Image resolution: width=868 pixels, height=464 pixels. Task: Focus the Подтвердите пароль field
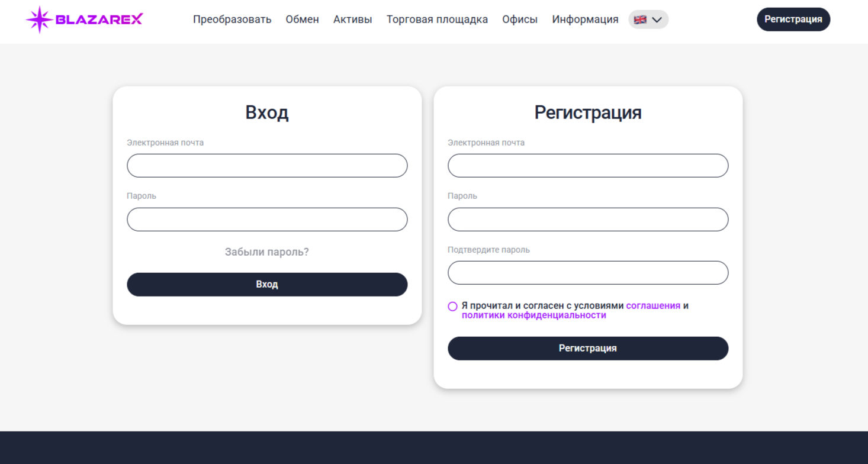click(588, 273)
